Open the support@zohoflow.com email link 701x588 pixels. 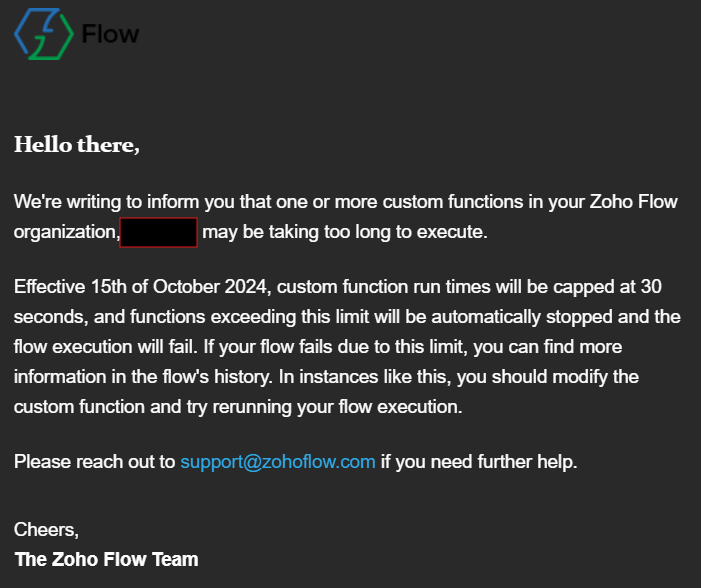(278, 461)
